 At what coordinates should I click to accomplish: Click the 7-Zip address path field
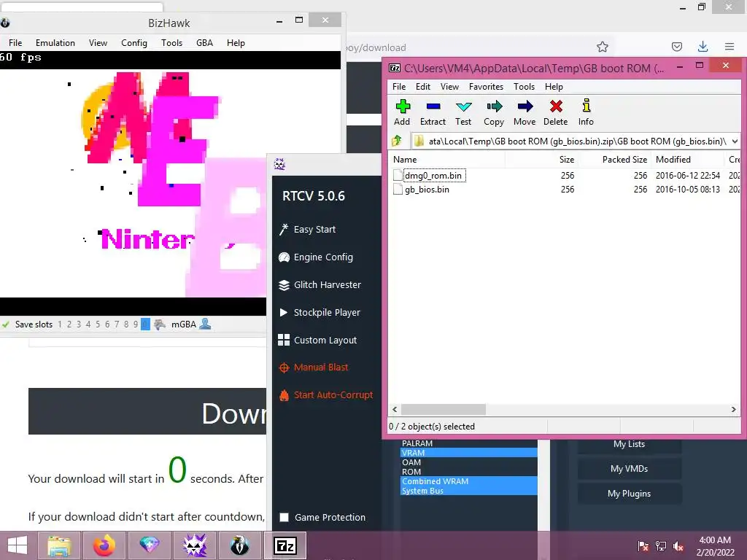point(575,141)
